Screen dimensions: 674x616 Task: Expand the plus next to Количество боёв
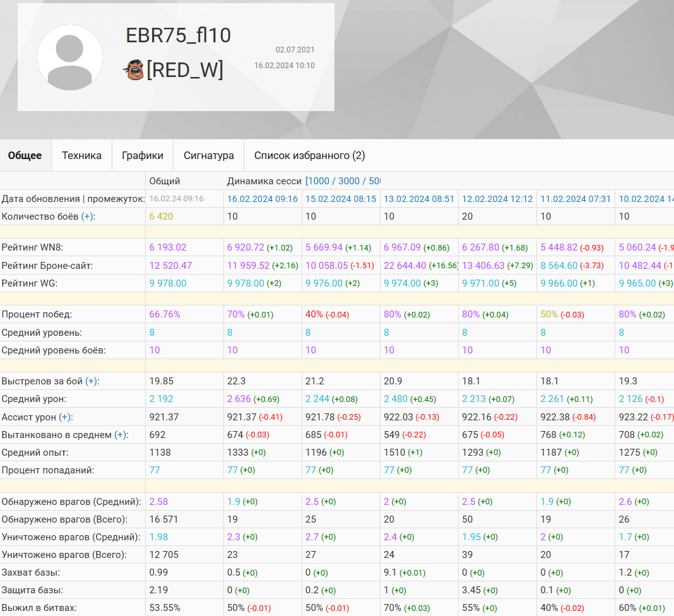tap(86, 216)
